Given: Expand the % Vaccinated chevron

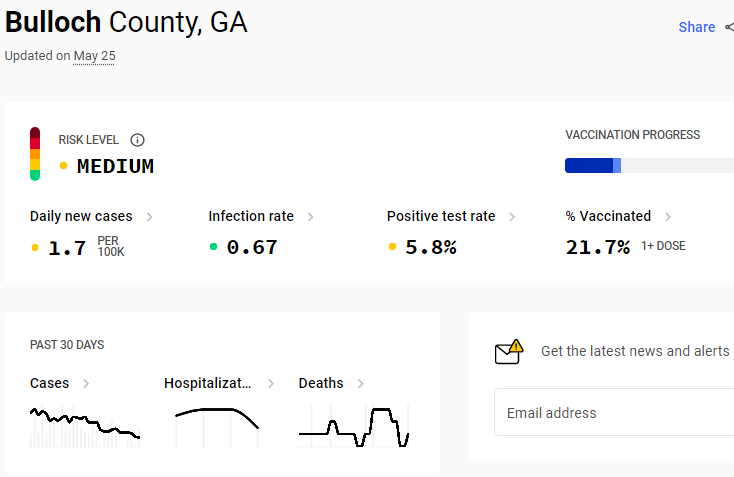Looking at the screenshot, I should (x=668, y=217).
